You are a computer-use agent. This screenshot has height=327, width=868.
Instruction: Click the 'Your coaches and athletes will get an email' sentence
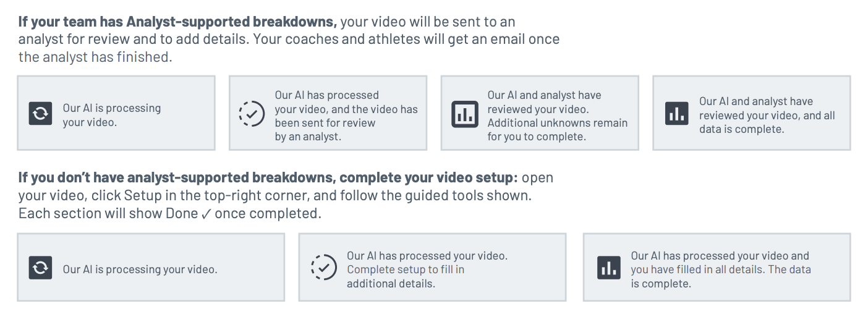(406, 39)
